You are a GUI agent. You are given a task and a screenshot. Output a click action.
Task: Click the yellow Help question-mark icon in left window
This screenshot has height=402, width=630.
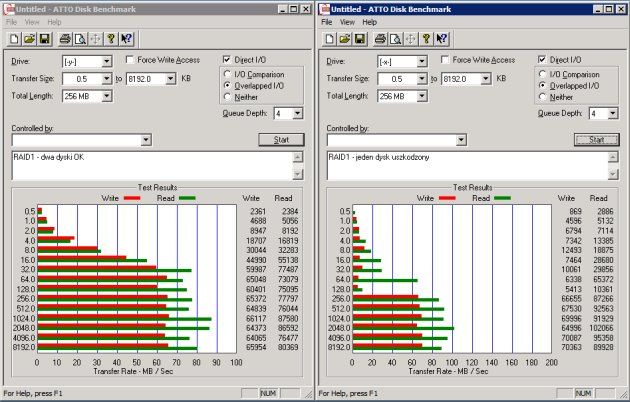(x=111, y=39)
